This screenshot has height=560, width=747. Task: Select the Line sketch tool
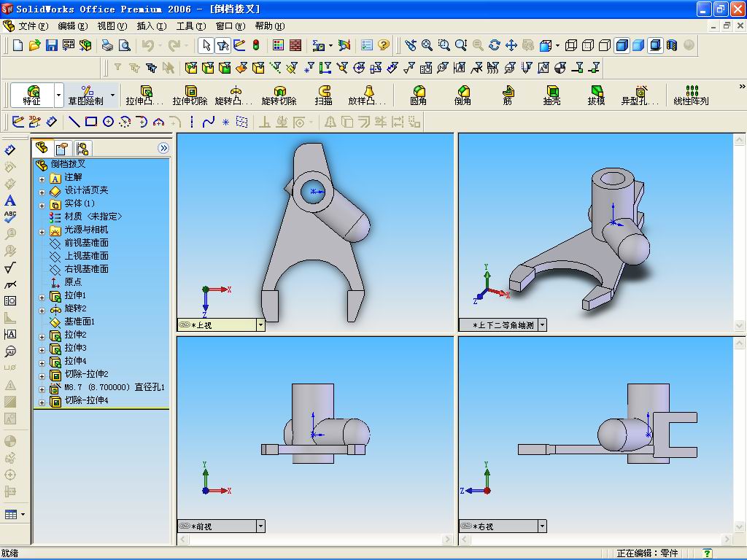[x=74, y=122]
